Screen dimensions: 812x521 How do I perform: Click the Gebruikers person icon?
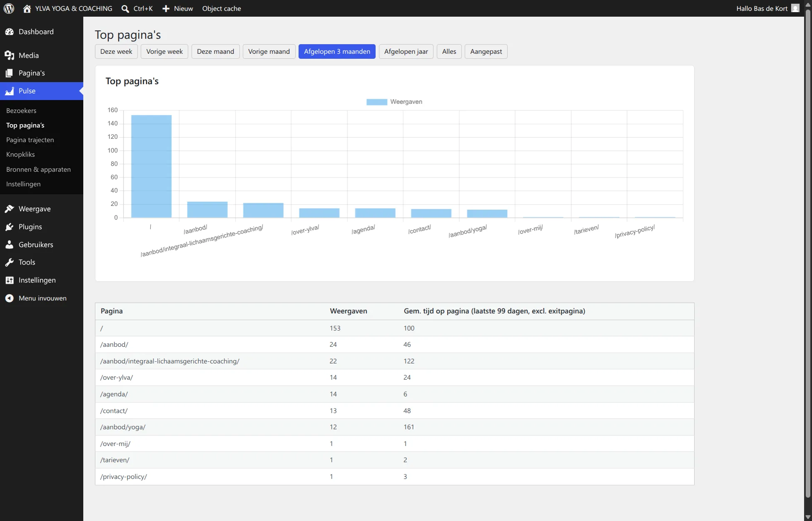9,245
